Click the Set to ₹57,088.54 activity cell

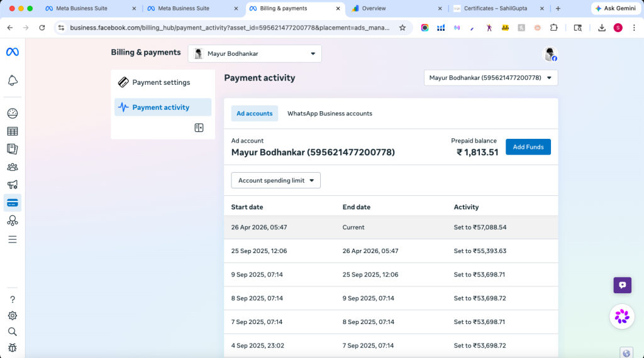tap(480, 227)
